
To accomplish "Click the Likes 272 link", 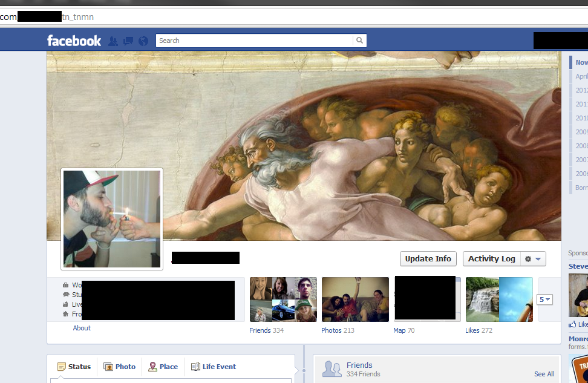I will point(479,330).
